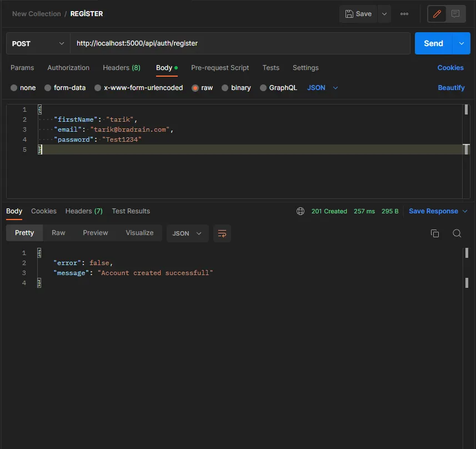Select the Preview response view
This screenshot has width=476, height=449.
pyautogui.click(x=96, y=233)
